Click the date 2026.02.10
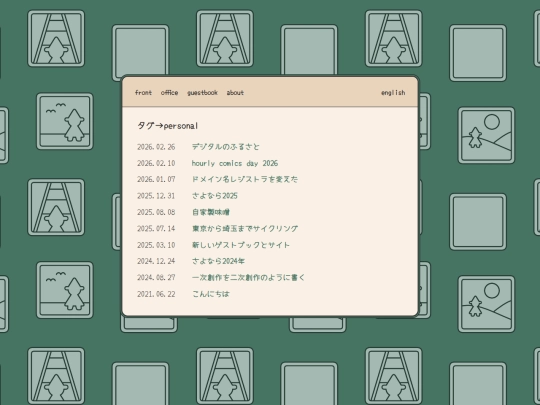The width and height of the screenshot is (540, 405). (156, 163)
